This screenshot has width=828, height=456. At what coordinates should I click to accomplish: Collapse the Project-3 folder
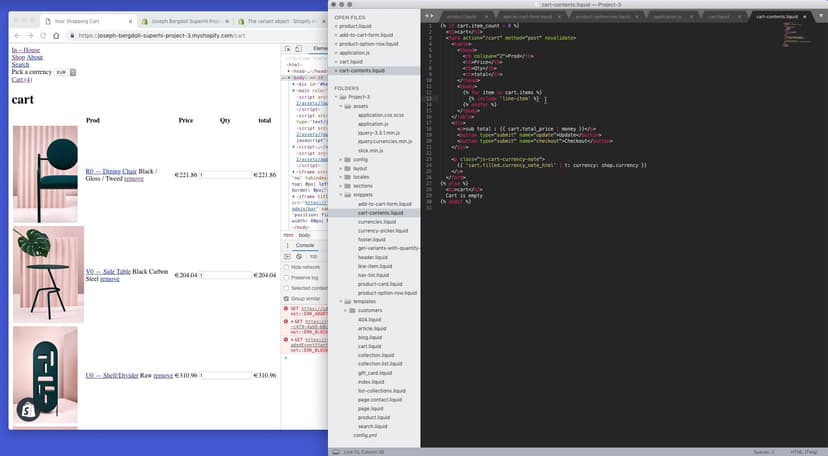click(x=336, y=97)
